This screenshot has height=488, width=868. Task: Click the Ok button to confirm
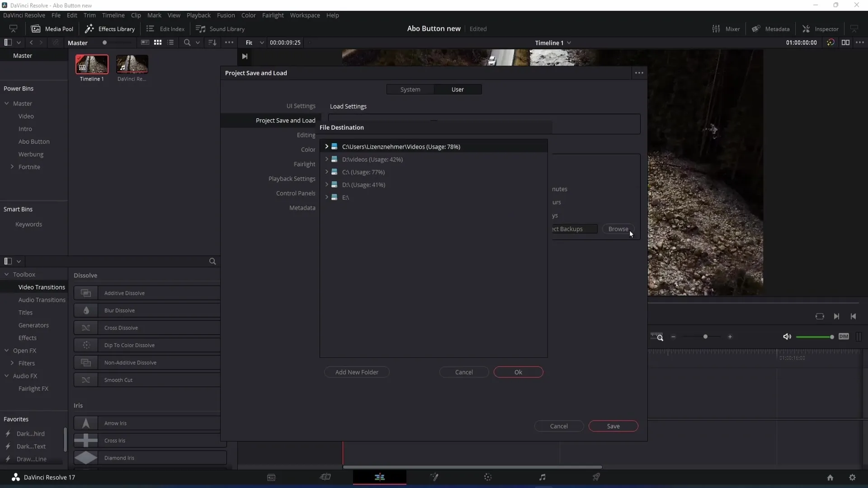518,372
